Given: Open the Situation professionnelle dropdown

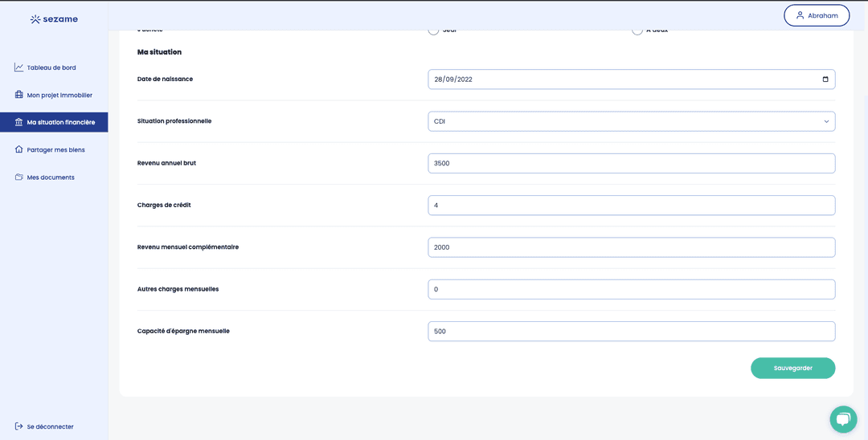Looking at the screenshot, I should 631,121.
